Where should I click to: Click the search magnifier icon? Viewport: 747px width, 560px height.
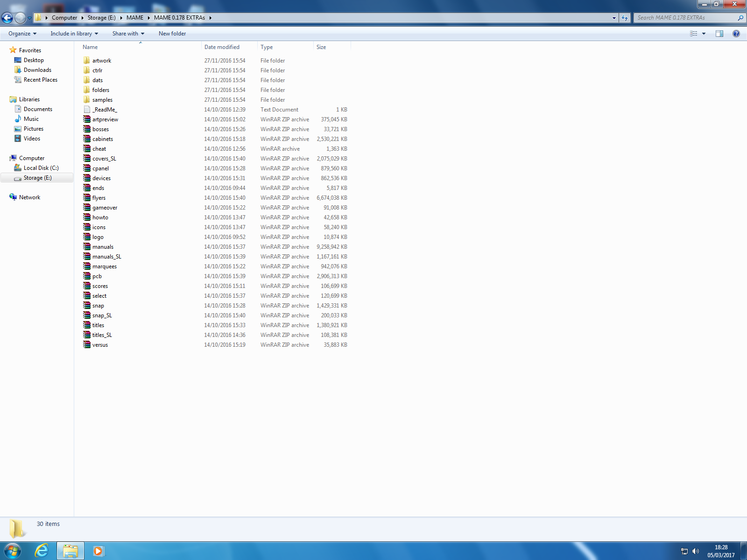tap(740, 18)
